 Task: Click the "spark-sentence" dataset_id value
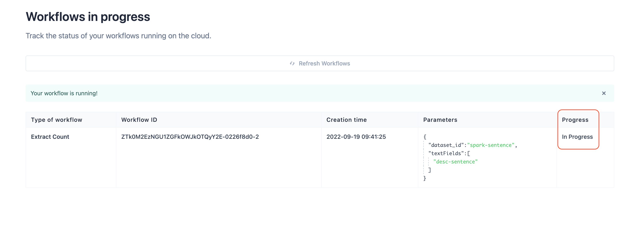490,145
